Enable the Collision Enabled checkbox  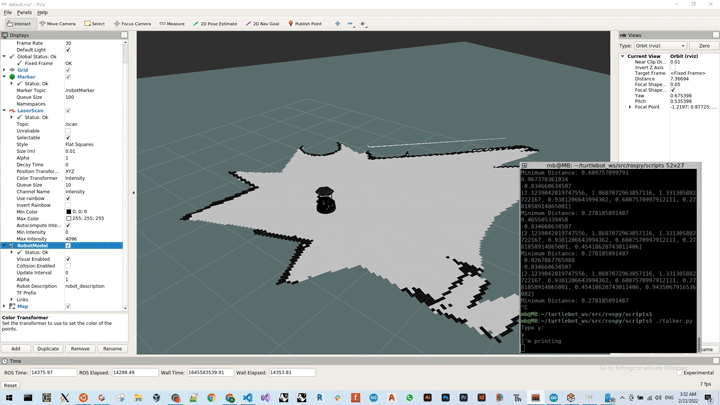(x=68, y=266)
